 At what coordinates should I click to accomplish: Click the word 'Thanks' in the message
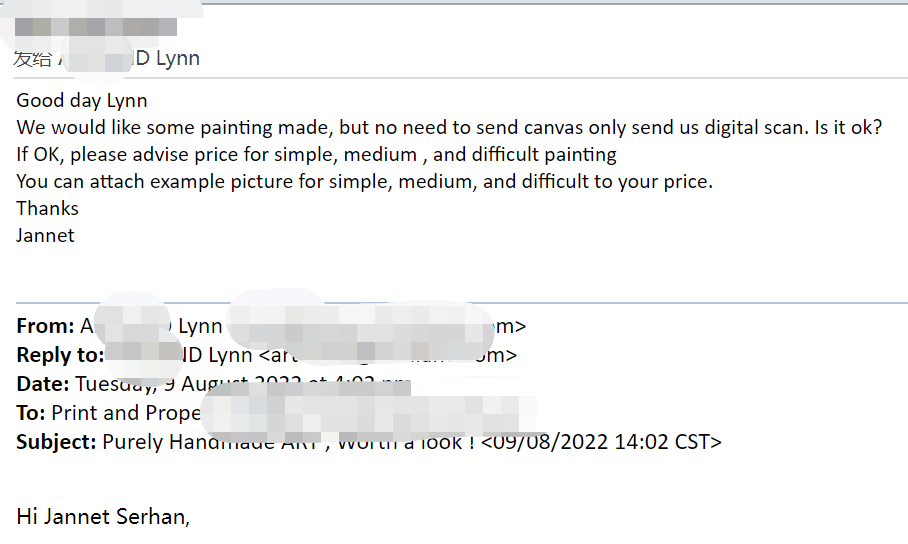[x=47, y=209]
